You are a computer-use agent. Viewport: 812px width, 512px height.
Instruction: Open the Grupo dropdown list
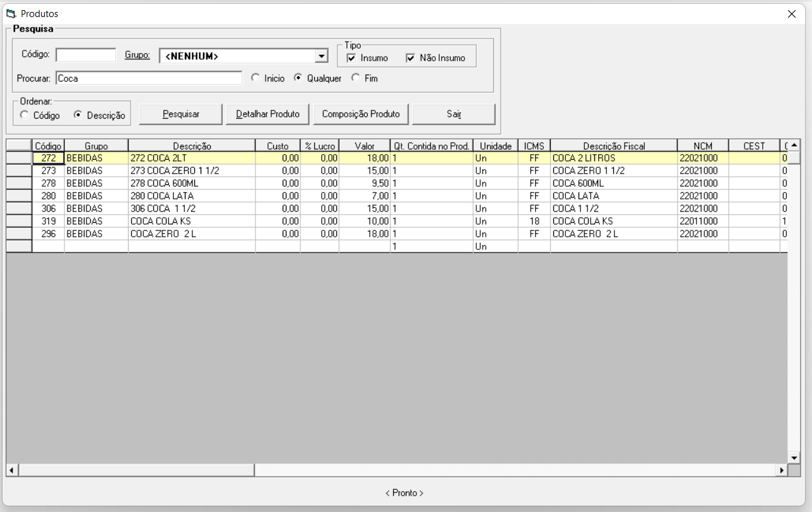[322, 56]
